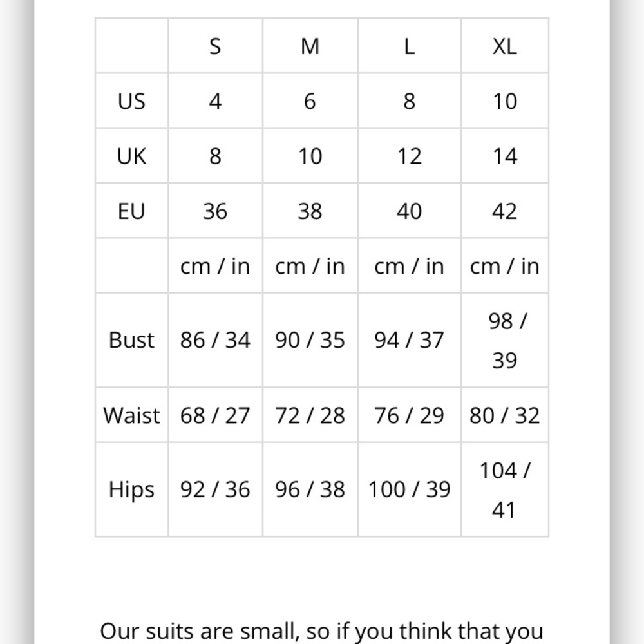Click the 98 / 39 XL bust cell

click(x=505, y=340)
